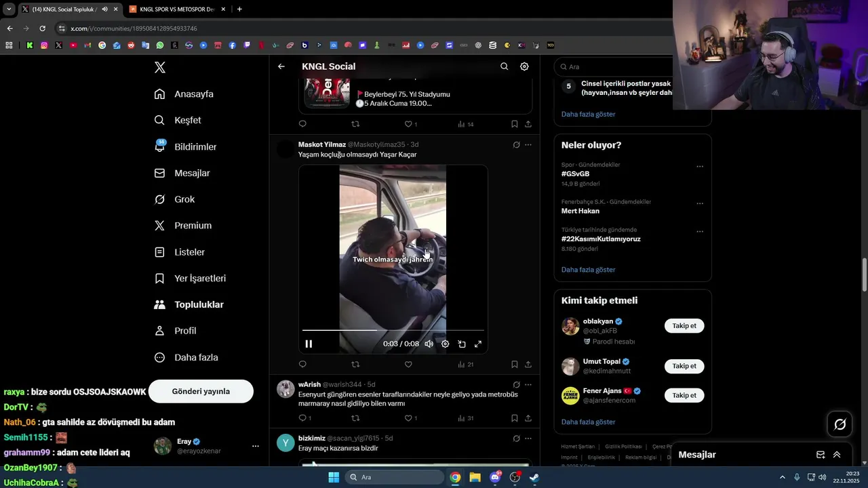Viewport: 868px width, 488px height.
Task: Open Anasayfa home page
Action: click(x=184, y=94)
